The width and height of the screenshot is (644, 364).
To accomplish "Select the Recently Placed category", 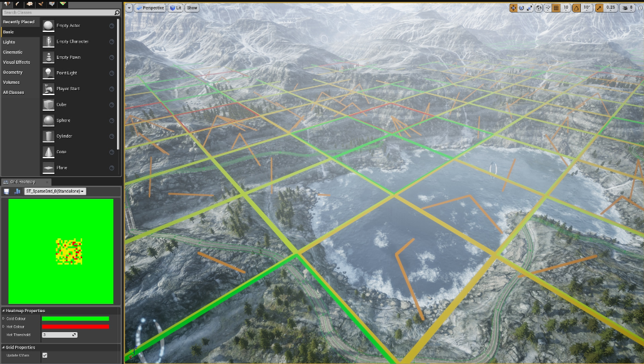I will [20, 22].
